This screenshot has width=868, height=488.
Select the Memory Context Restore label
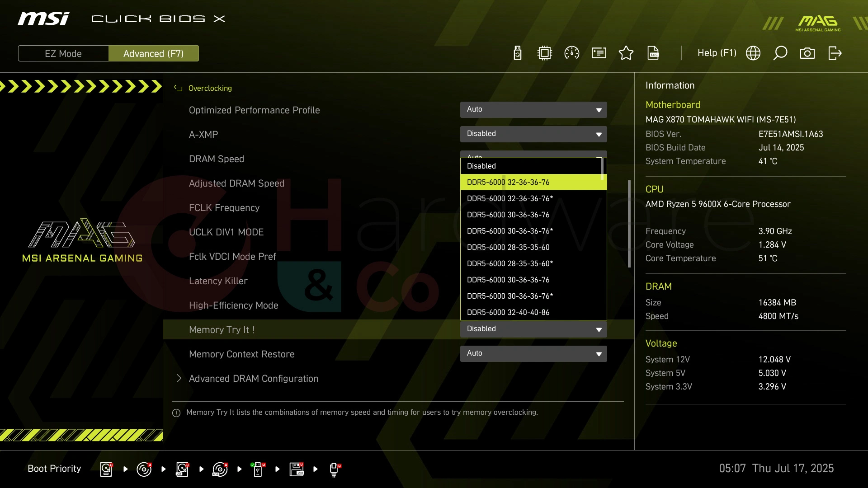[242, 354]
